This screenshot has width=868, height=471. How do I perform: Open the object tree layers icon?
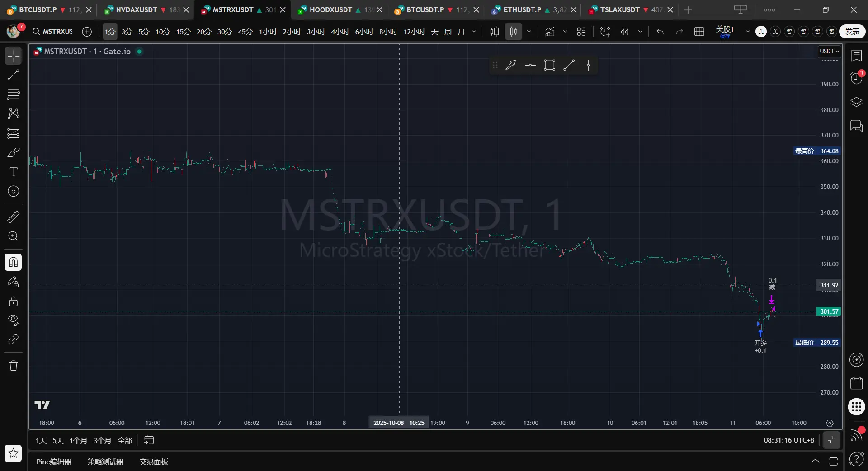[x=857, y=102]
